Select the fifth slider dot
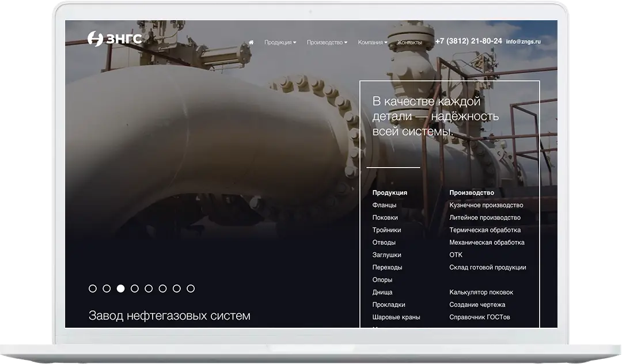 pyautogui.click(x=149, y=289)
